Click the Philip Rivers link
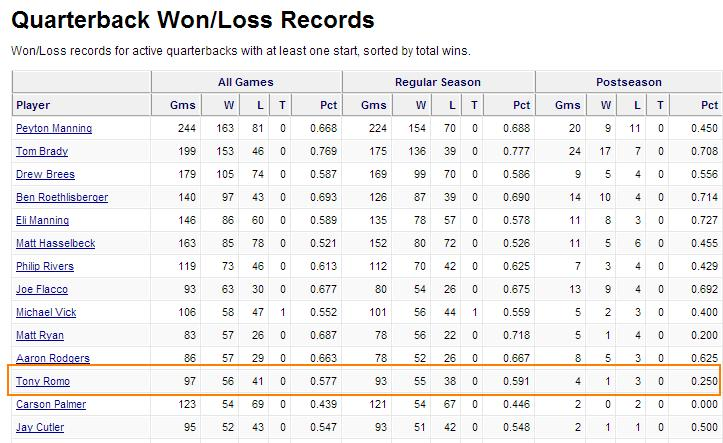The height and width of the screenshot is (443, 723). pos(45,266)
